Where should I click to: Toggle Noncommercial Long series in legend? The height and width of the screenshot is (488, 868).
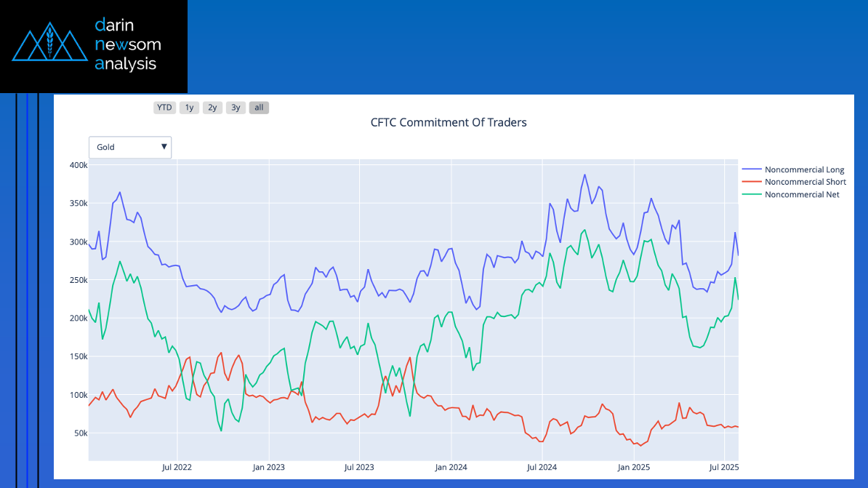[804, 169]
